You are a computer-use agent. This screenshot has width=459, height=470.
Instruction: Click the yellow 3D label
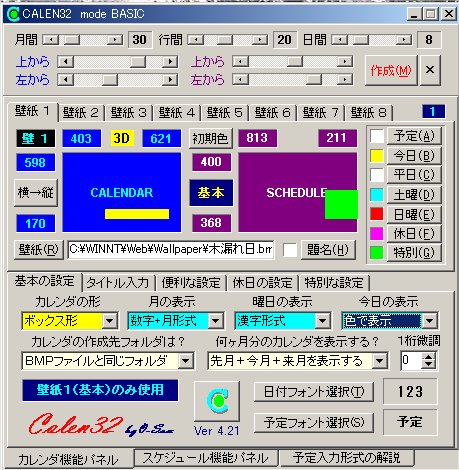tap(121, 138)
